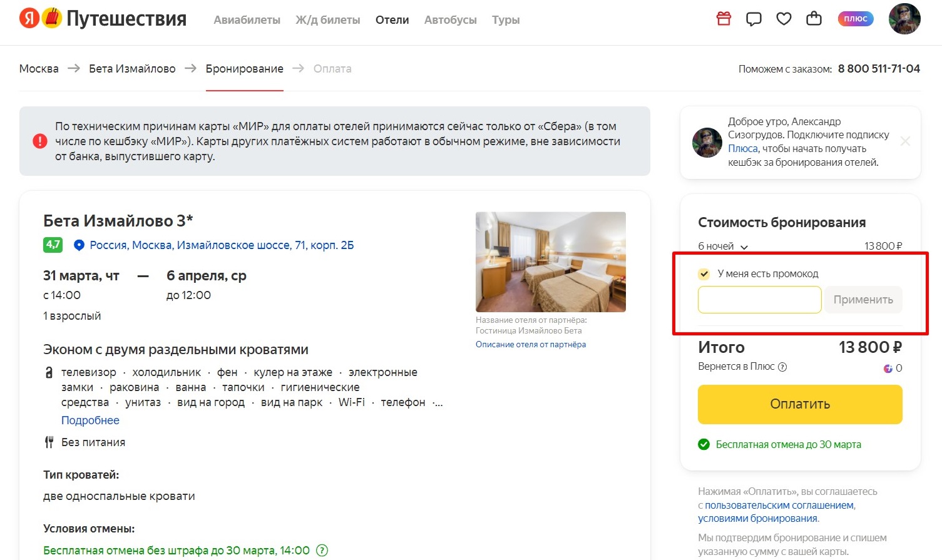The width and height of the screenshot is (942, 560).
Task: Click the Plus subscription badge
Action: click(x=855, y=19)
